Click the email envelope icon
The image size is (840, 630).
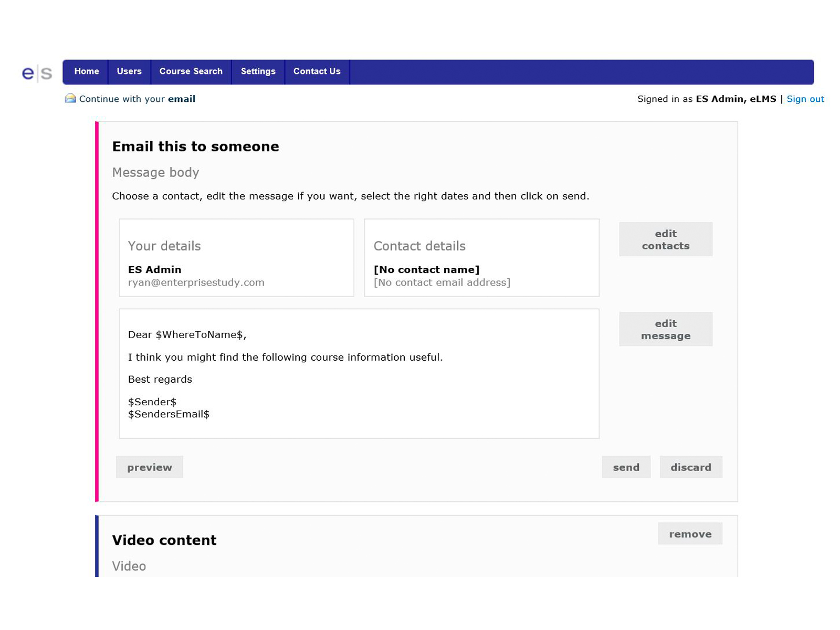pyautogui.click(x=70, y=99)
